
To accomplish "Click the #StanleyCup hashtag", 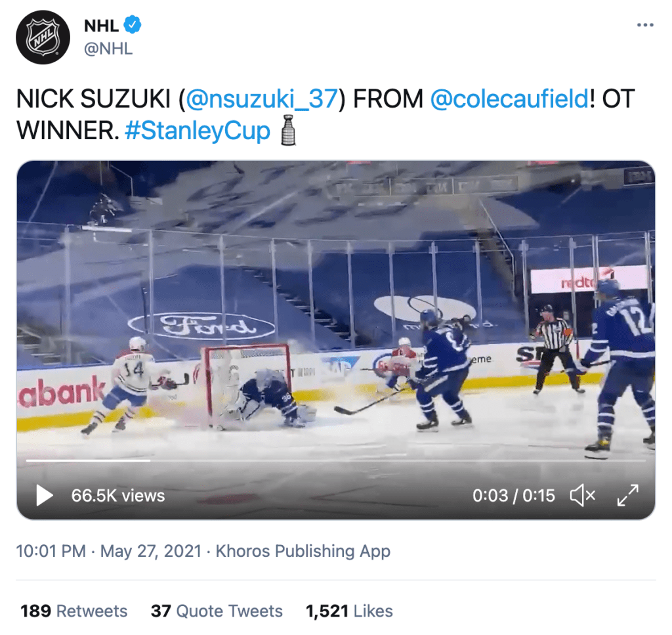I will coord(197,131).
